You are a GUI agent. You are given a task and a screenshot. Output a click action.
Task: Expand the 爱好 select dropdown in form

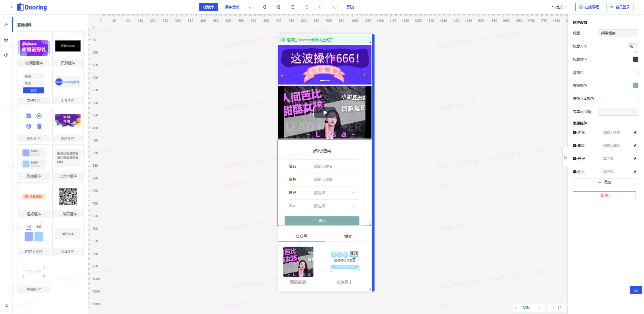(353, 193)
